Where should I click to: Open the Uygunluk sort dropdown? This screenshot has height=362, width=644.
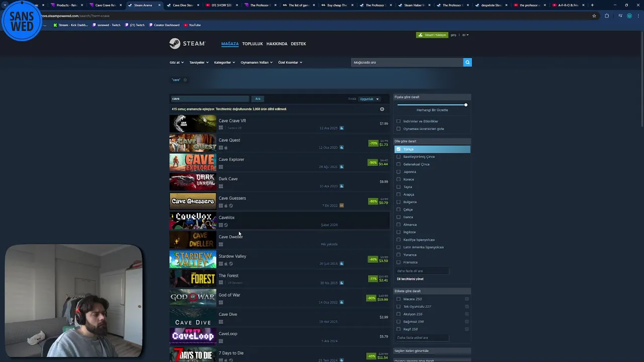pyautogui.click(x=369, y=99)
